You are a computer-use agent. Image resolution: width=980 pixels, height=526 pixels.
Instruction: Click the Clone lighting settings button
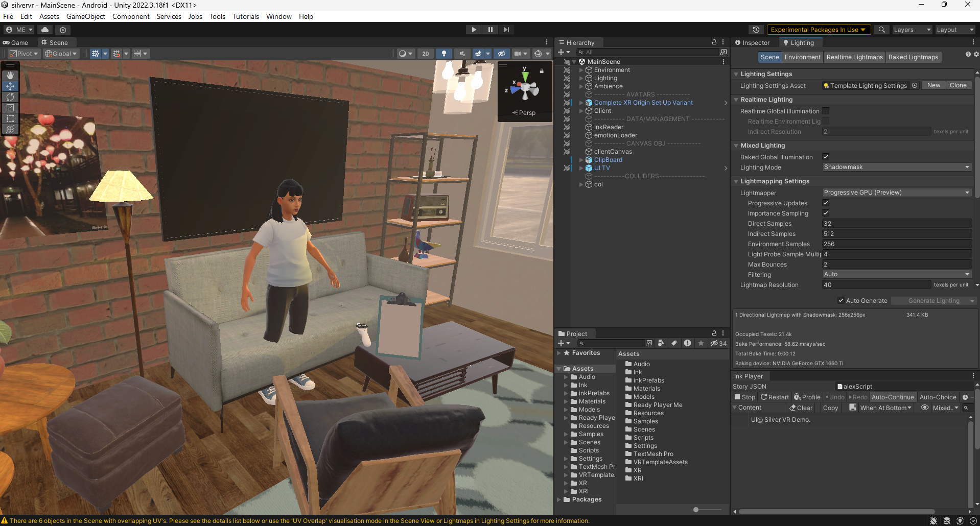(958, 86)
